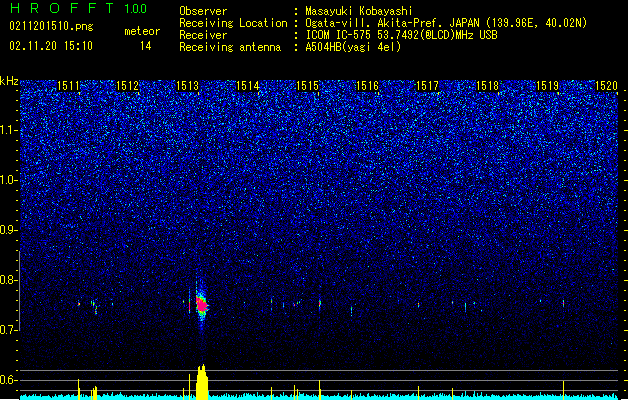
Task: Click the kHz axis unit label
Action: click(x=9, y=81)
